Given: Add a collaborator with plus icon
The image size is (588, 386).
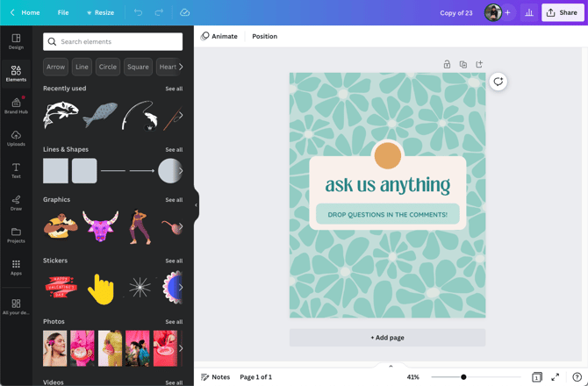Looking at the screenshot, I should point(507,13).
